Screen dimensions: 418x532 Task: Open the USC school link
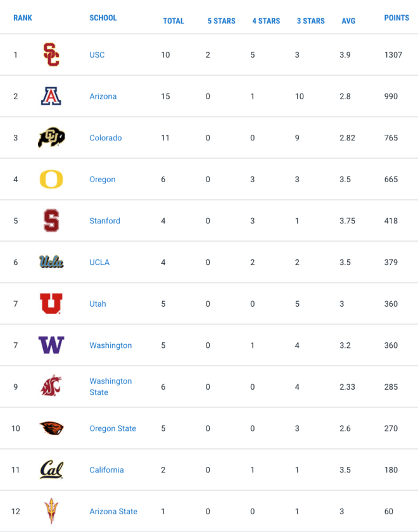[x=97, y=54]
